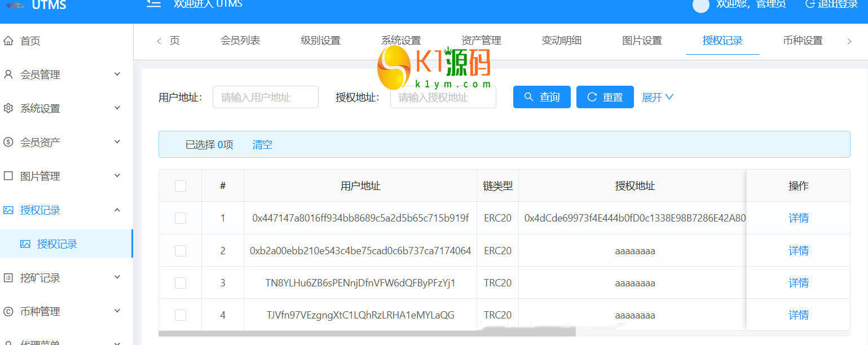The height and width of the screenshot is (345, 868).
Task: Expand the 币种管理 sidebar menu chevron
Action: [117, 311]
